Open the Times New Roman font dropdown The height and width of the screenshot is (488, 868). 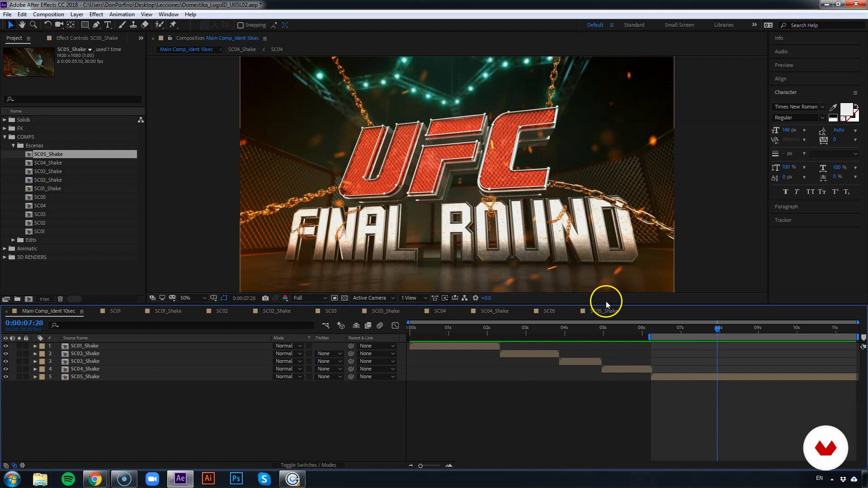799,107
